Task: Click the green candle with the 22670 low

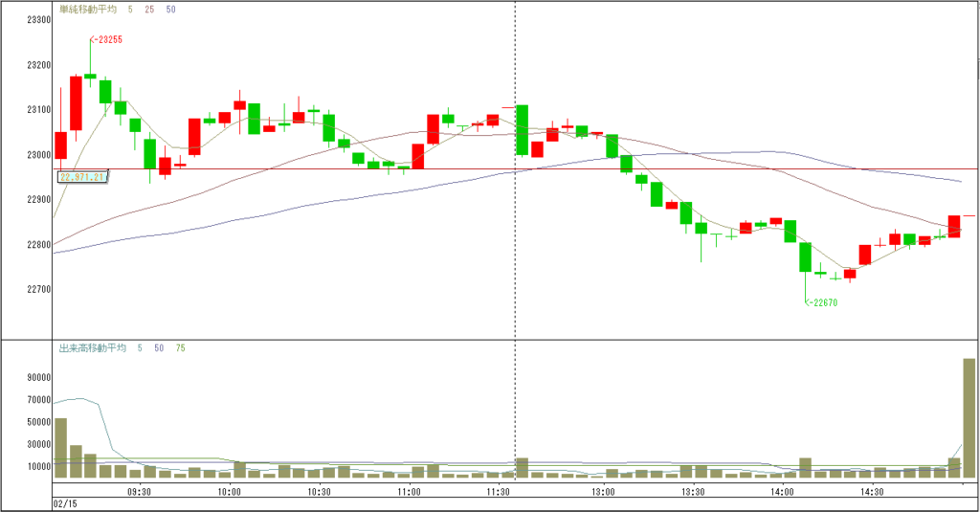Action: (805, 256)
